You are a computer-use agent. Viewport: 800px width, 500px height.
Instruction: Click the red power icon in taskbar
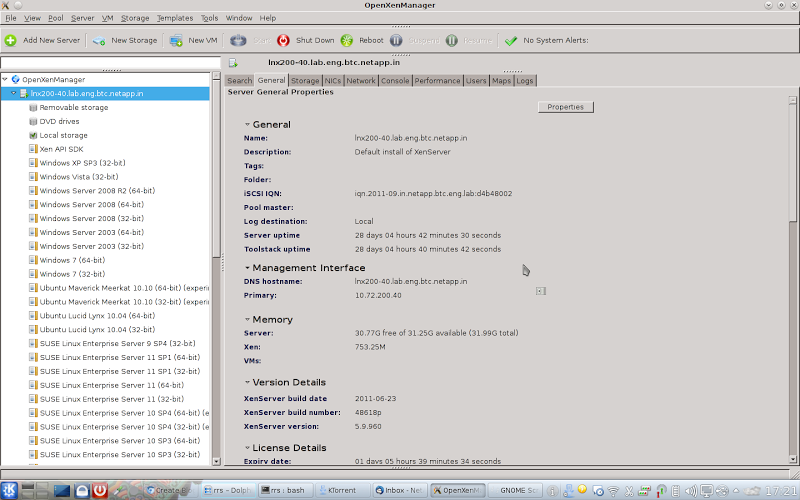coord(99,490)
